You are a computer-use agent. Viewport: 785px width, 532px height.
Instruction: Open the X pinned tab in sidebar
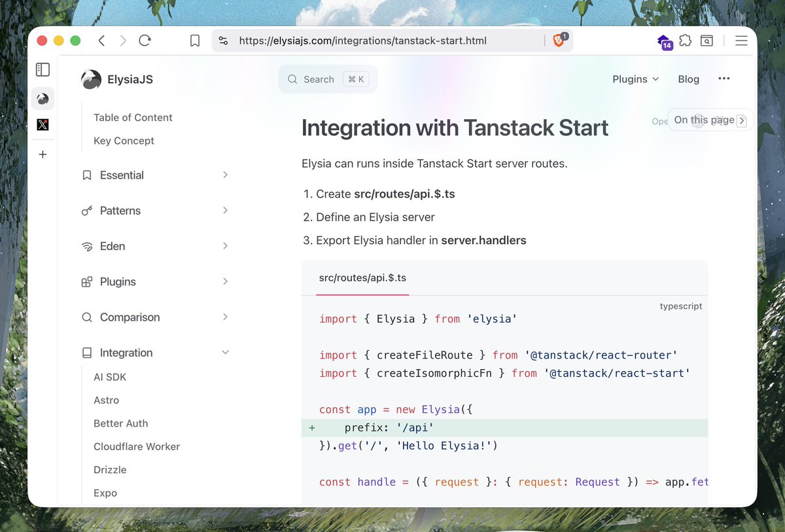click(x=43, y=124)
